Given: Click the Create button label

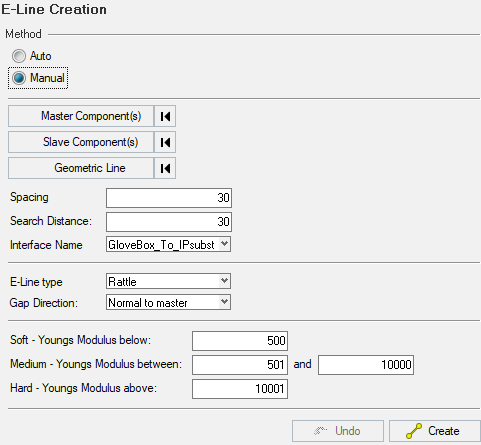Looking at the screenshot, I should click(444, 431).
